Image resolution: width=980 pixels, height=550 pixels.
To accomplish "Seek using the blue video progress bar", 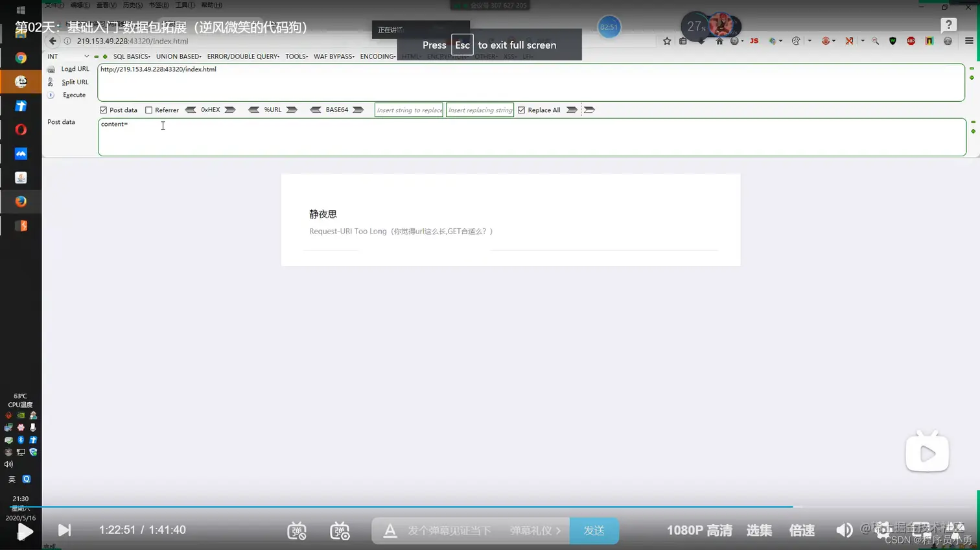I will click(490, 507).
